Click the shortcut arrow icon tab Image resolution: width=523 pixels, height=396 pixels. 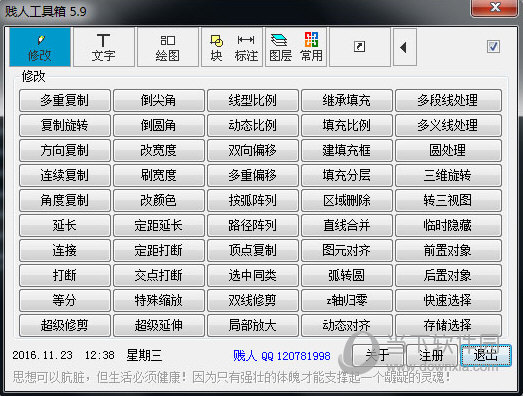[360, 47]
